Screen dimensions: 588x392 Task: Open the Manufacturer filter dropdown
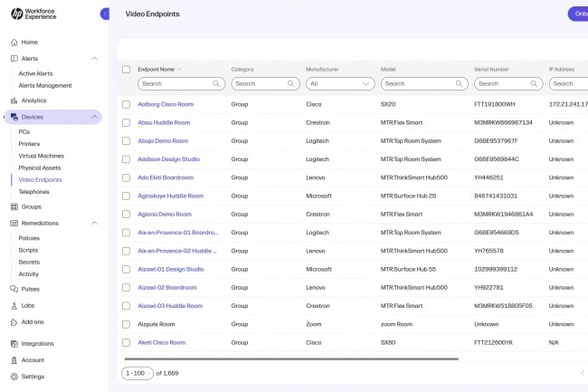click(x=340, y=84)
